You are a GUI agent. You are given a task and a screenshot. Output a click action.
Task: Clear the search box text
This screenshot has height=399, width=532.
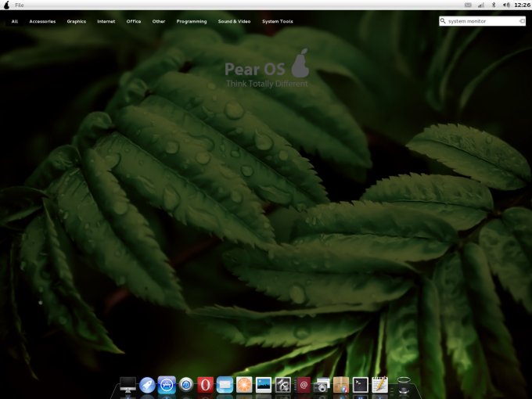coord(522,21)
